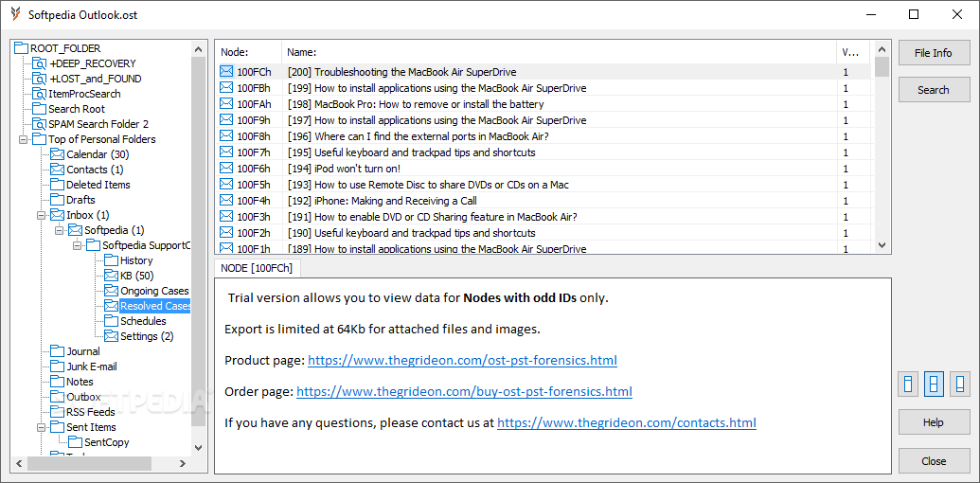Click the Calendar mail folder icon
The height and width of the screenshot is (483, 980).
(58, 154)
